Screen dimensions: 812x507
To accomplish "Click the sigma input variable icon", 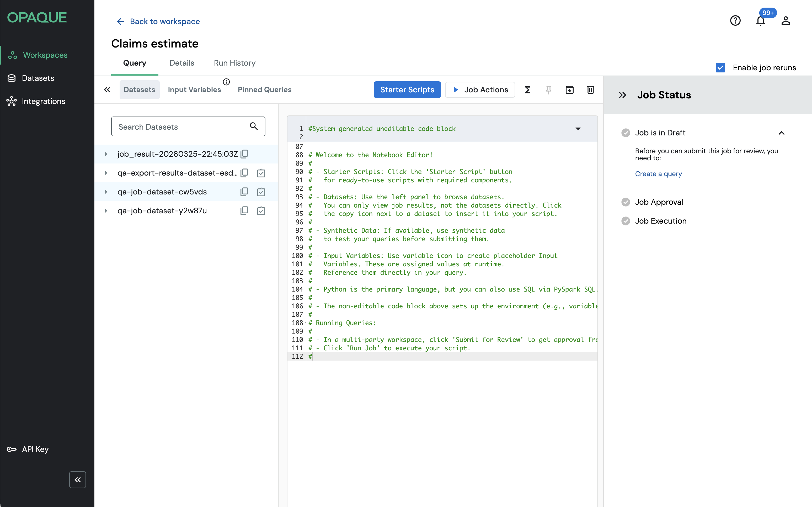I will [527, 90].
